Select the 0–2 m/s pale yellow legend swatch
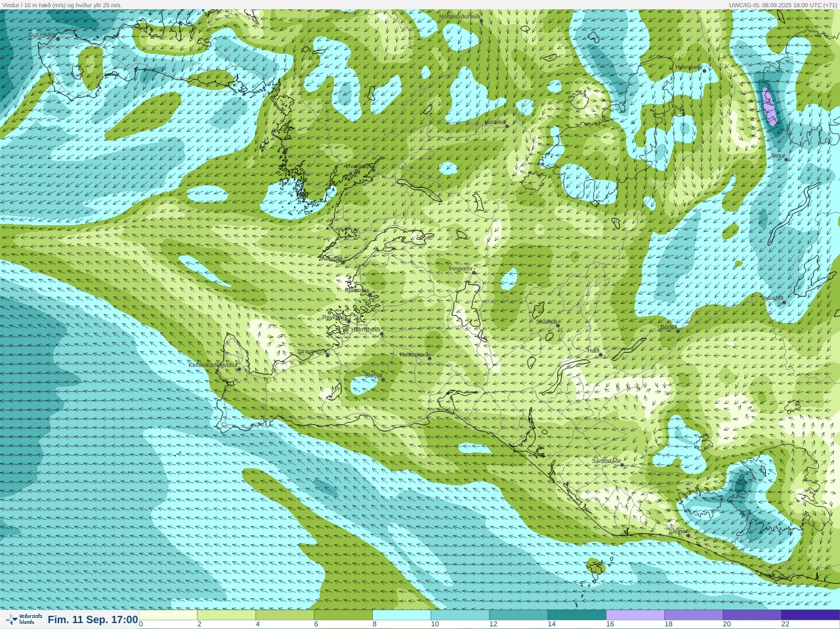The height and width of the screenshot is (629, 840). click(168, 615)
